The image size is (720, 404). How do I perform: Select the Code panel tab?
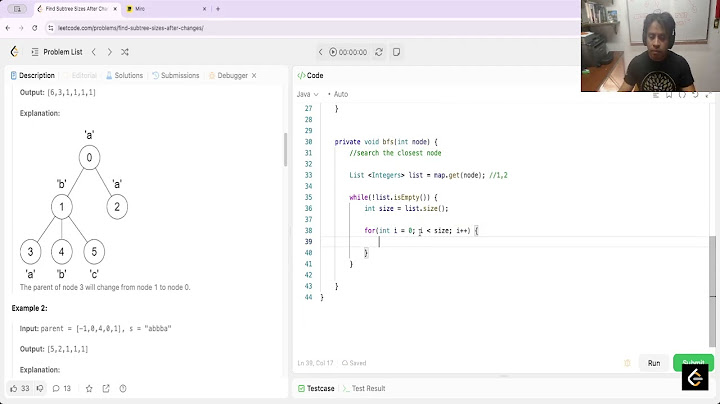pos(310,75)
